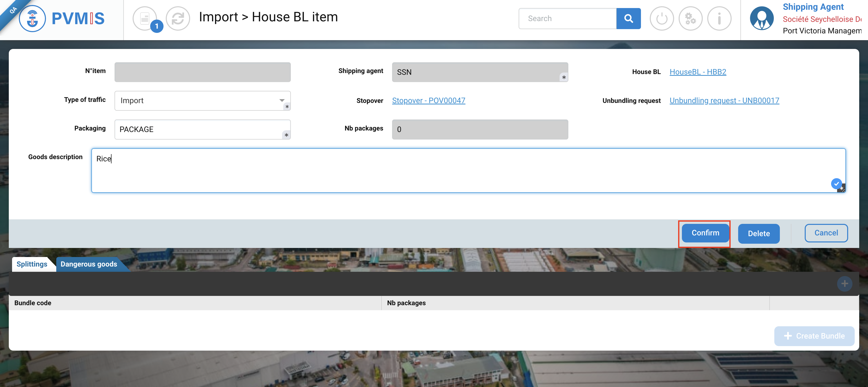This screenshot has height=387, width=868.
Task: Select the Splittings tab
Action: 32,264
